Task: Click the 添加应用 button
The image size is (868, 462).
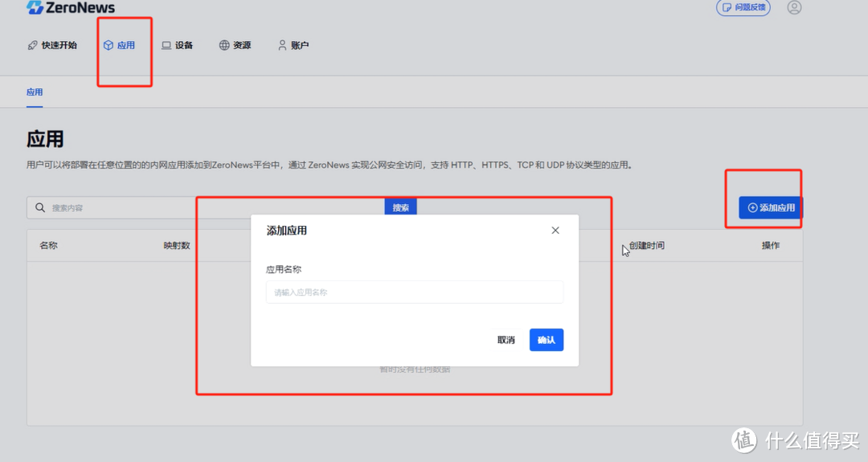Action: click(x=771, y=207)
